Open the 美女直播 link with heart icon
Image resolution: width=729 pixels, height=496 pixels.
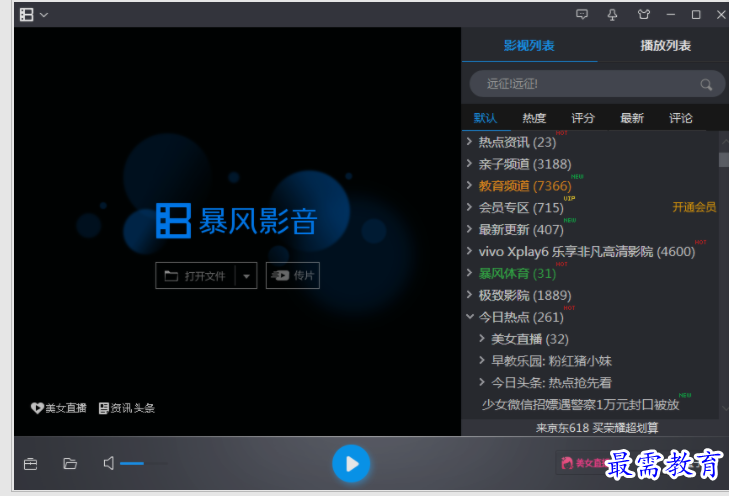point(59,408)
